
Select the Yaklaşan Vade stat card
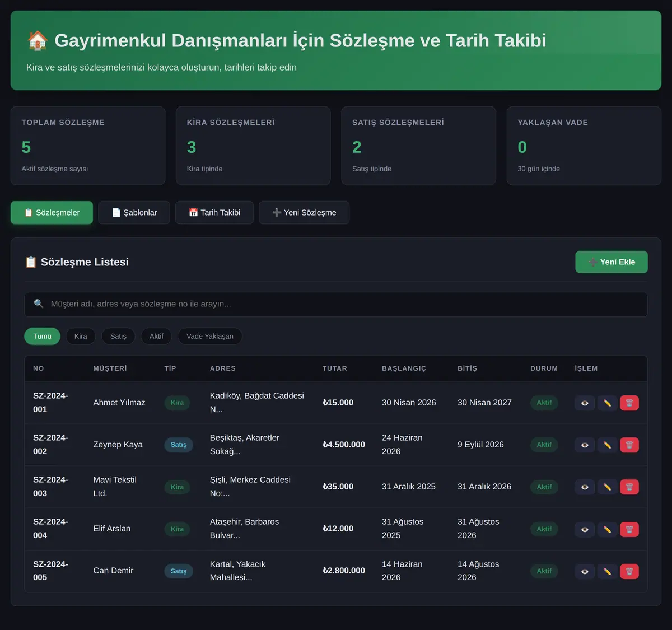pyautogui.click(x=584, y=146)
